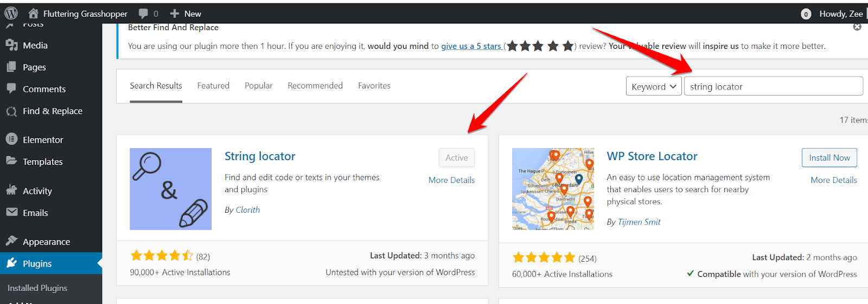868x304 pixels.
Task: Open Installed Plugins submenu item
Action: [37, 288]
